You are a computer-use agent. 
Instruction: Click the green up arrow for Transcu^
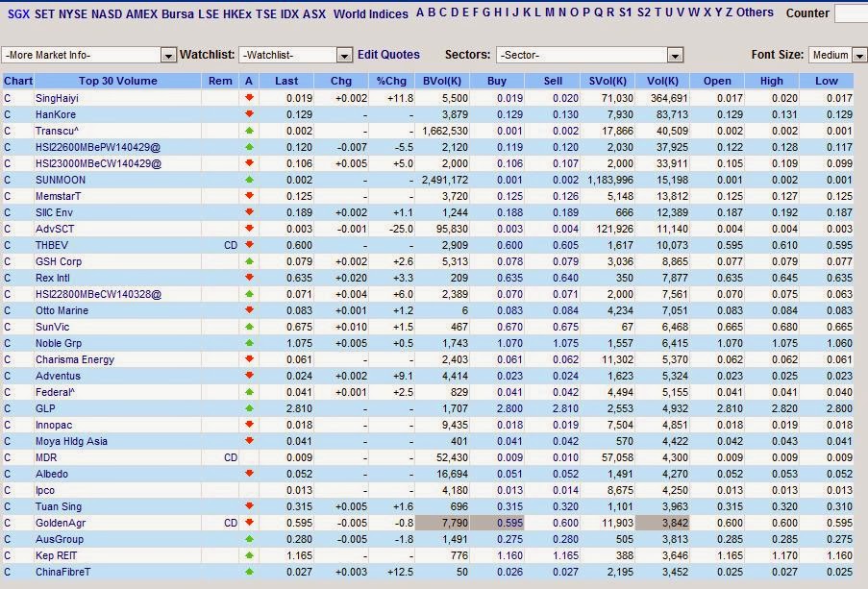[x=249, y=131]
